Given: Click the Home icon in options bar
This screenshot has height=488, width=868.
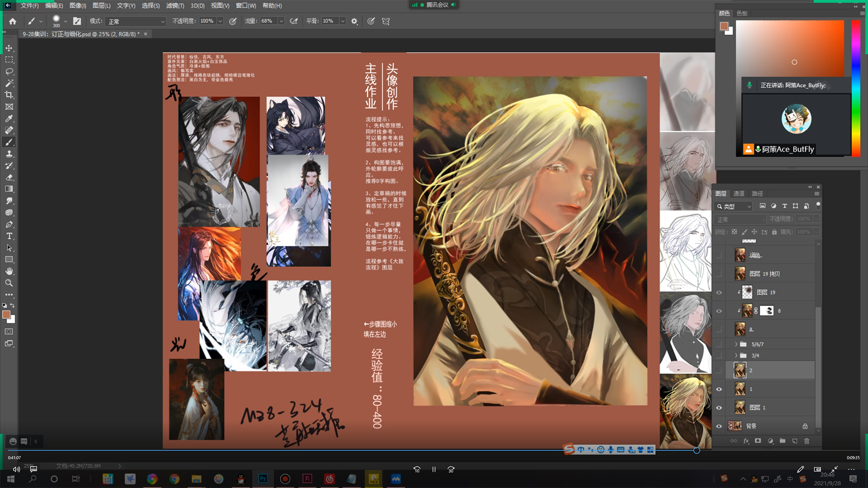Looking at the screenshot, I should click(x=13, y=21).
